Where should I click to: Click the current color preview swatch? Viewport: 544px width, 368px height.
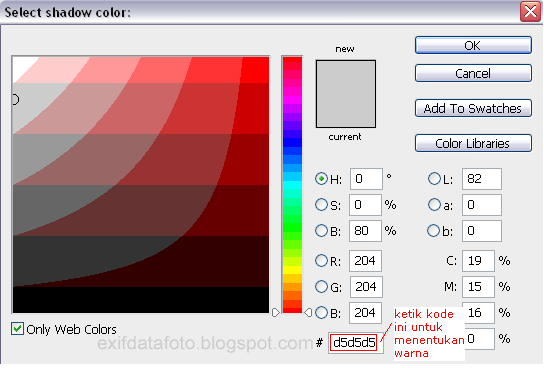346,110
